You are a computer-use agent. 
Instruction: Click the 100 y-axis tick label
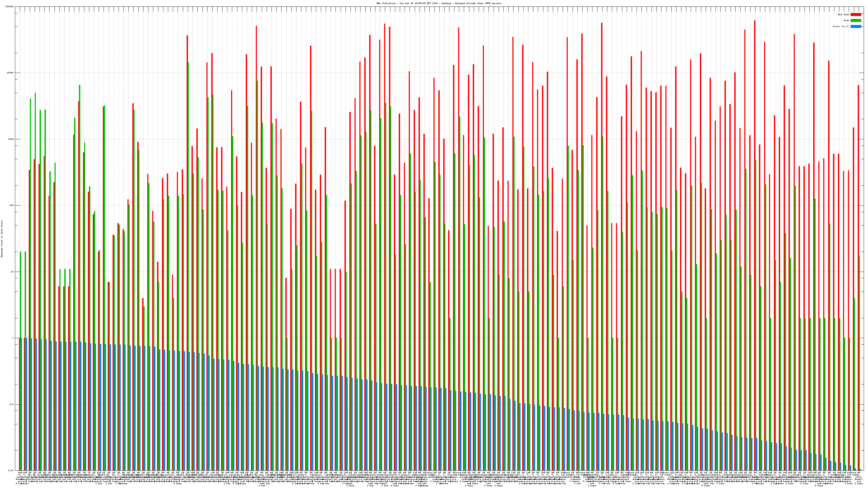(x=12, y=206)
